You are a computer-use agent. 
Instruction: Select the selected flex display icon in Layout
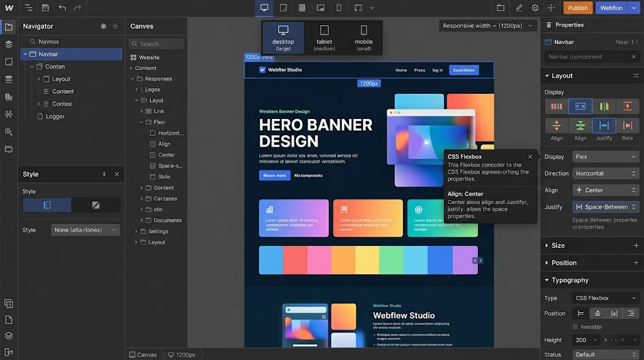coord(580,106)
